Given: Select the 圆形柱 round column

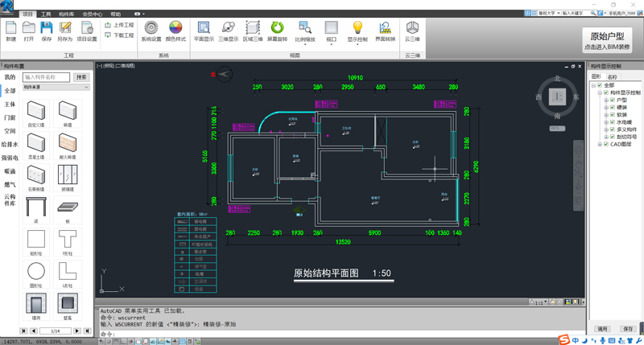Looking at the screenshot, I should pyautogui.click(x=36, y=274).
